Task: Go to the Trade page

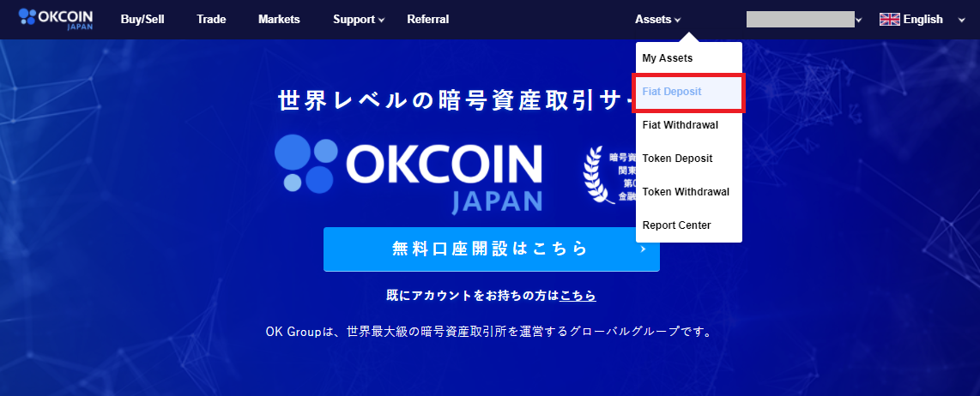Action: tap(211, 20)
